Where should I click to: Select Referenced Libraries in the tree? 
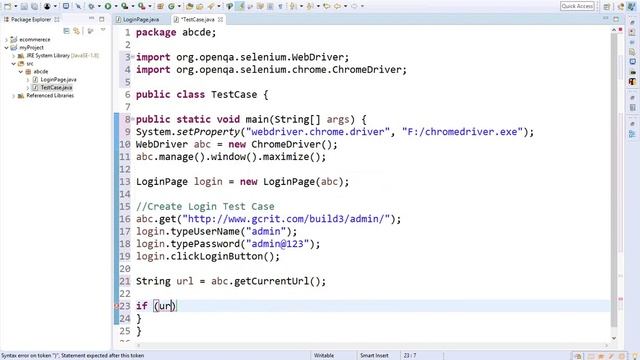click(50, 96)
